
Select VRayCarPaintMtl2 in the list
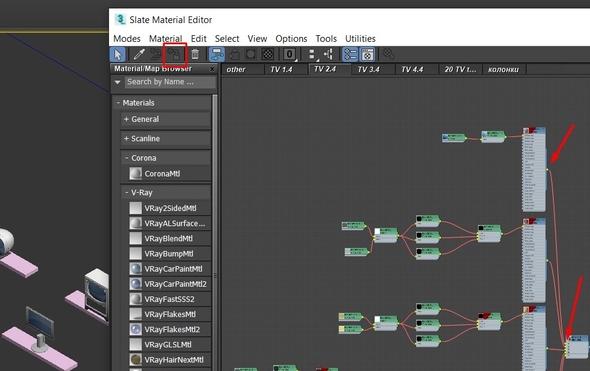pos(169,284)
